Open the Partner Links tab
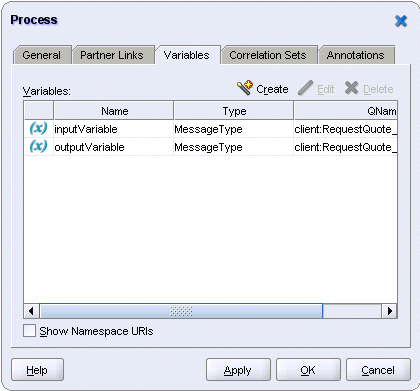This screenshot has width=420, height=391. (112, 55)
